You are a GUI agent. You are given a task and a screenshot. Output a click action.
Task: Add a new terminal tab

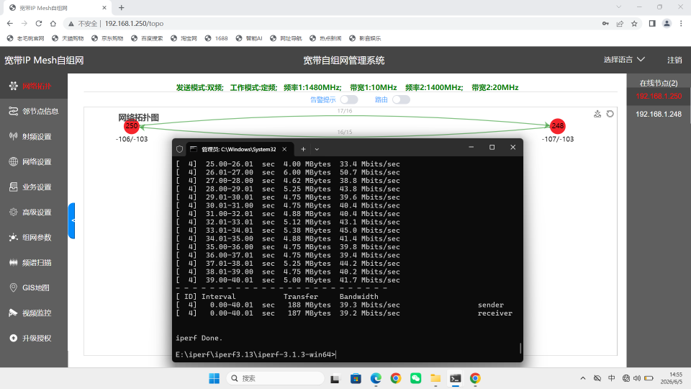[303, 149]
